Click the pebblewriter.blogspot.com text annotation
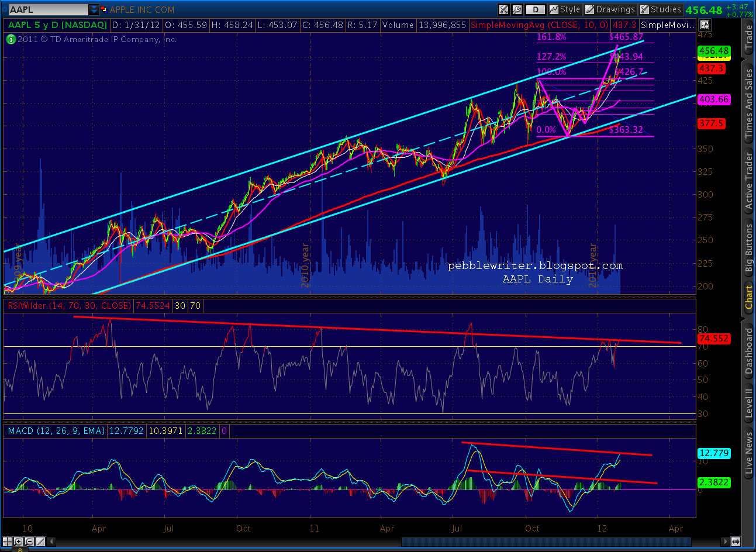Viewport: 756px width, 552px height. (x=535, y=266)
